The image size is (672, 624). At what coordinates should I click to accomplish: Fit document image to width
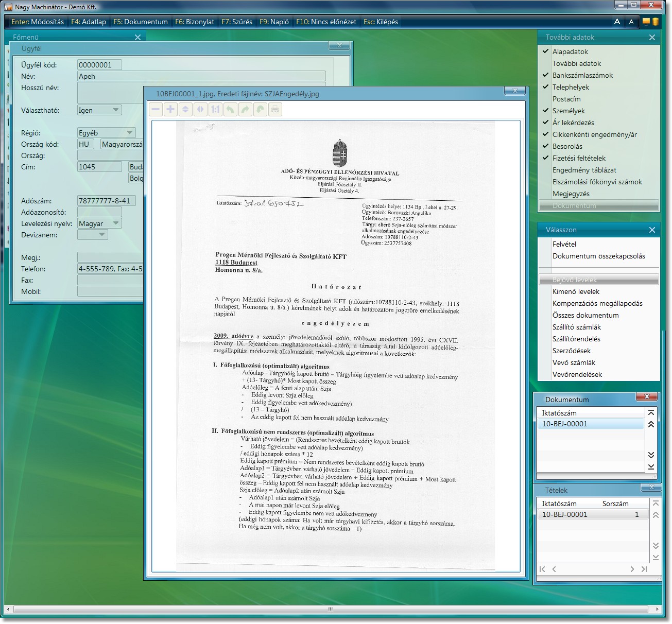[200, 109]
